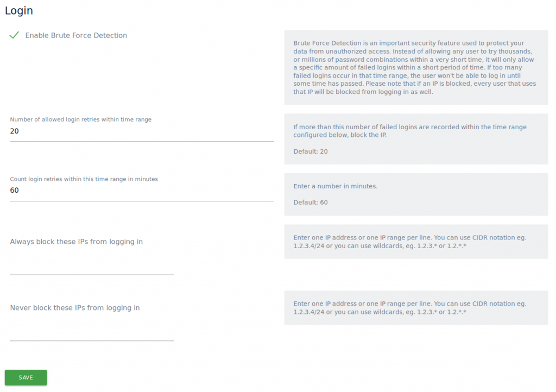Click the Default: 20 hint text

tap(311, 151)
